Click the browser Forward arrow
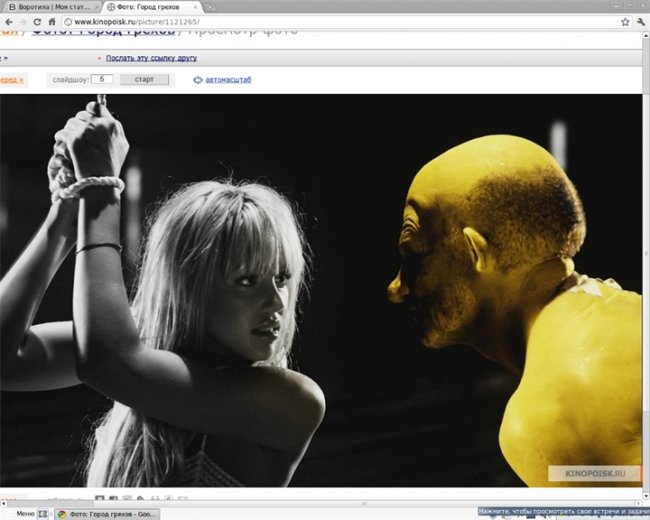 point(22,21)
